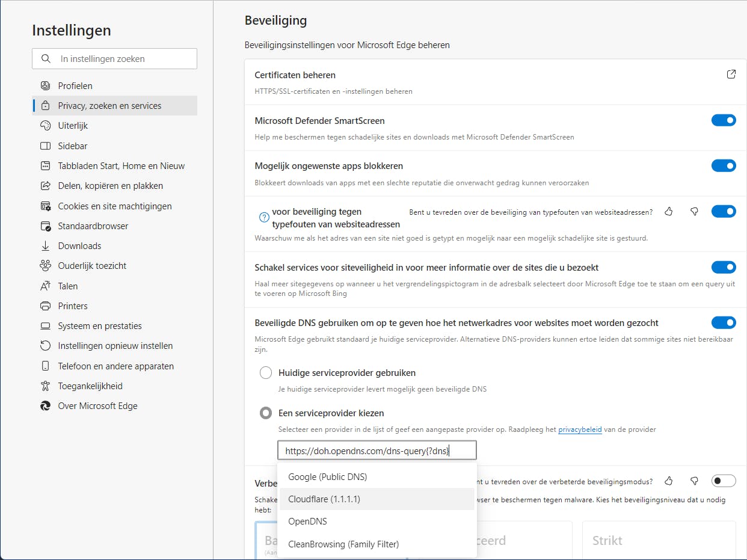Click the Printers icon in sidebar
The height and width of the screenshot is (560, 747).
[45, 306]
